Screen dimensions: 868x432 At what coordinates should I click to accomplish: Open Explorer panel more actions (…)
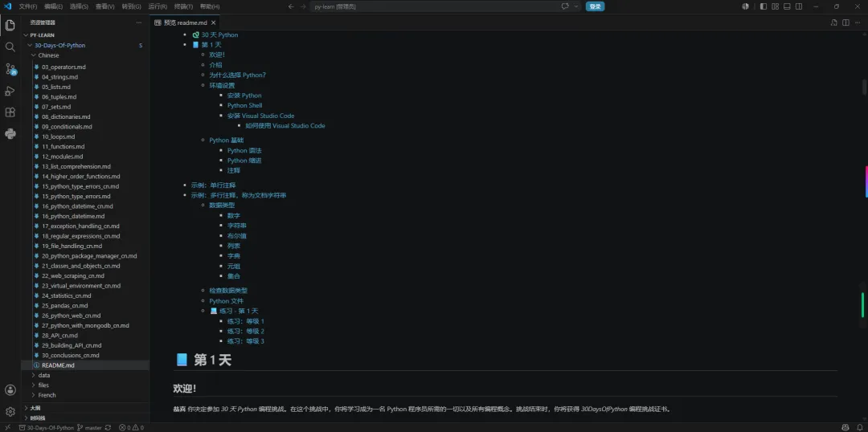pos(138,22)
